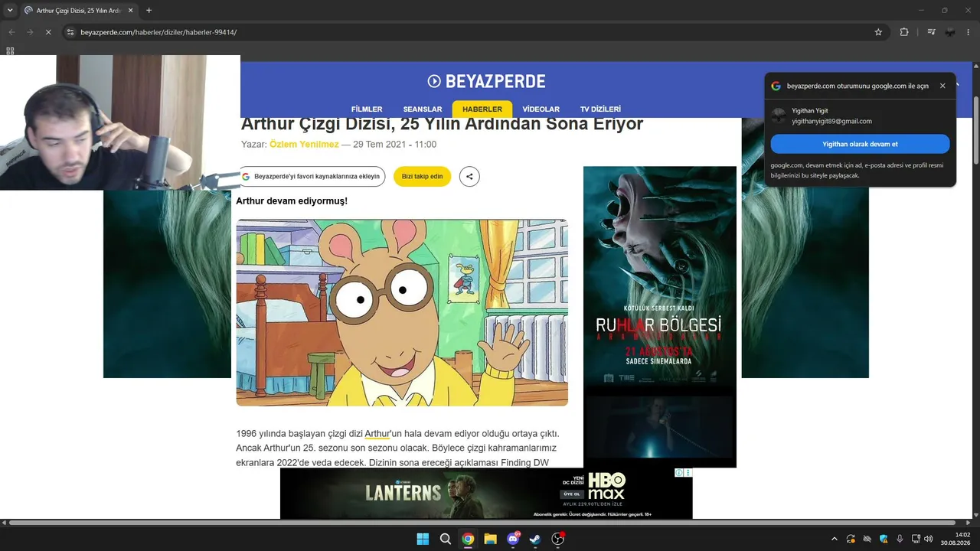The height and width of the screenshot is (551, 980).
Task: Open the Chrome profile avatar
Action: [950, 32]
